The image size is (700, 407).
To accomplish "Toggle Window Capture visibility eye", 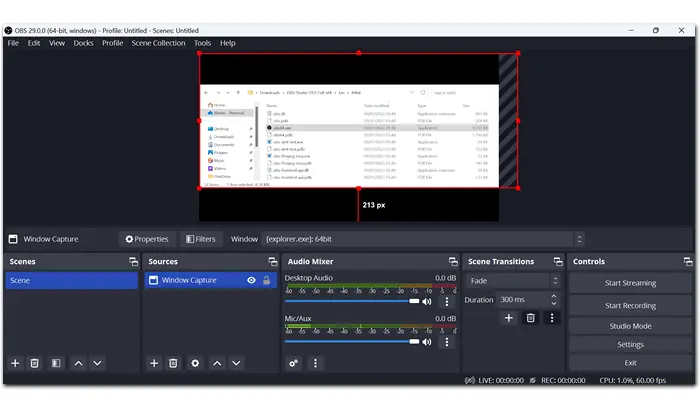I will [x=251, y=280].
